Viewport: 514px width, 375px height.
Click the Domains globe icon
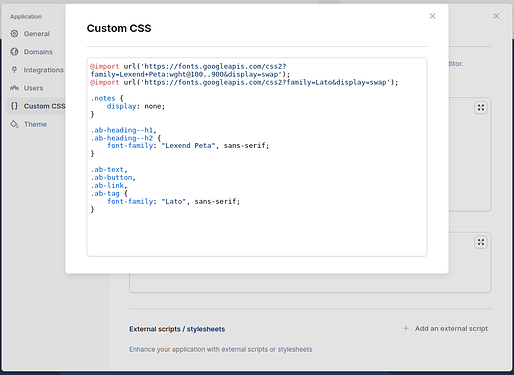(14, 52)
